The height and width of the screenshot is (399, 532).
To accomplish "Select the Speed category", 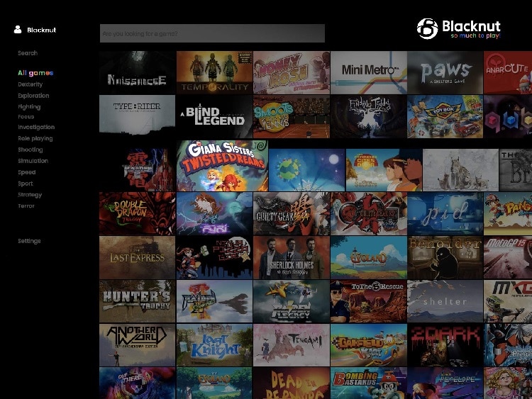I will [27, 172].
